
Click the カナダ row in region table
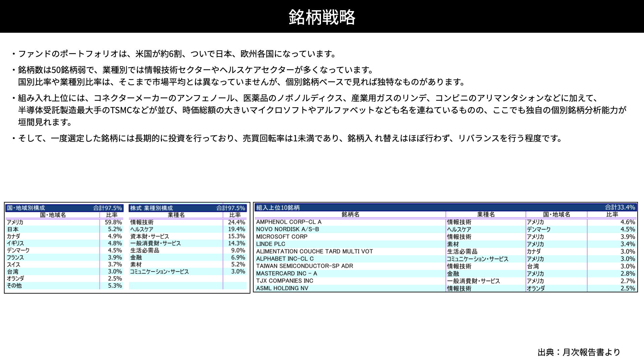pos(64,236)
